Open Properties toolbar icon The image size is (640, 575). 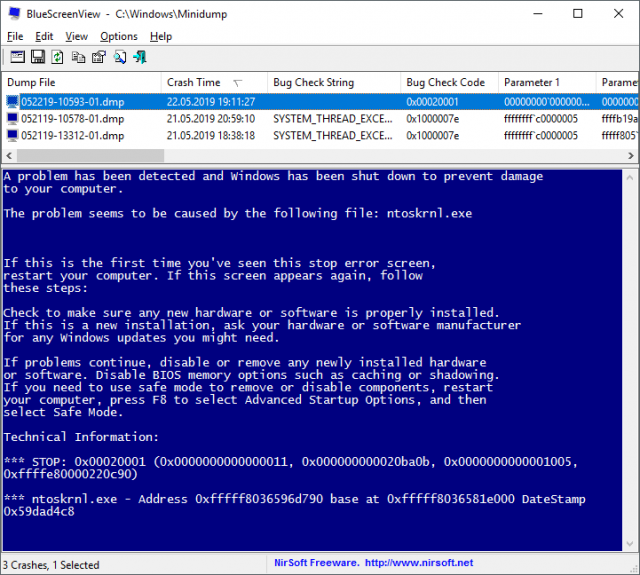pos(99,57)
